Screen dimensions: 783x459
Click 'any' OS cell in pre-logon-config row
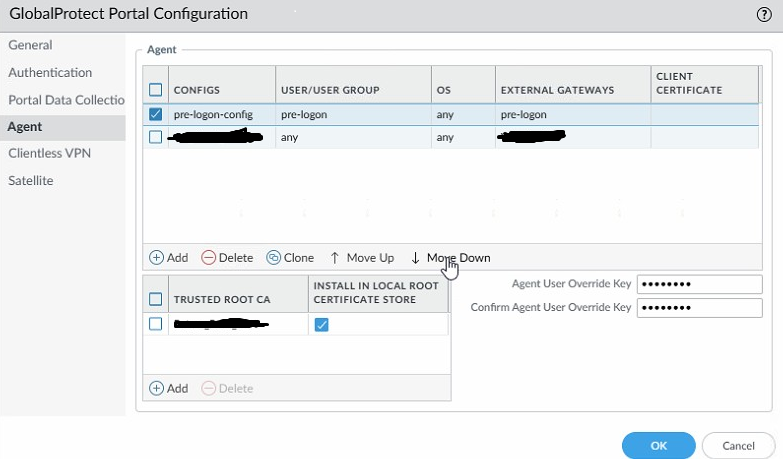tap(445, 114)
